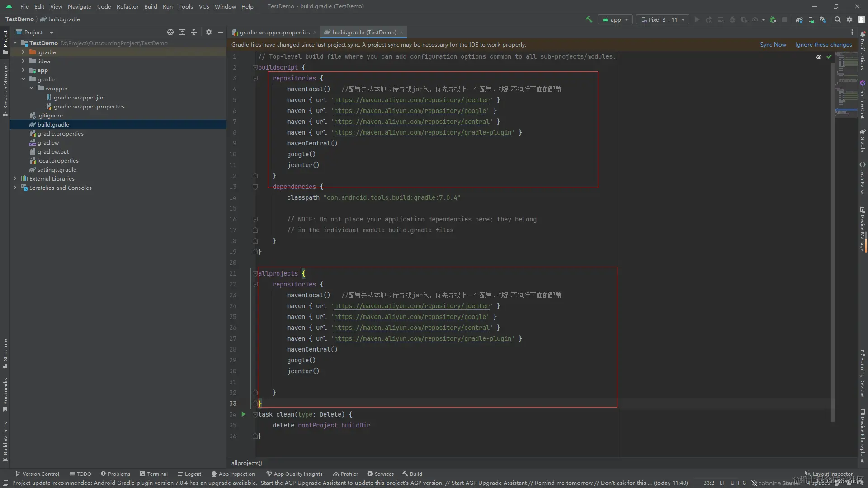This screenshot has height=488, width=868.
Task: Click the Sync Now link
Action: (773, 44)
